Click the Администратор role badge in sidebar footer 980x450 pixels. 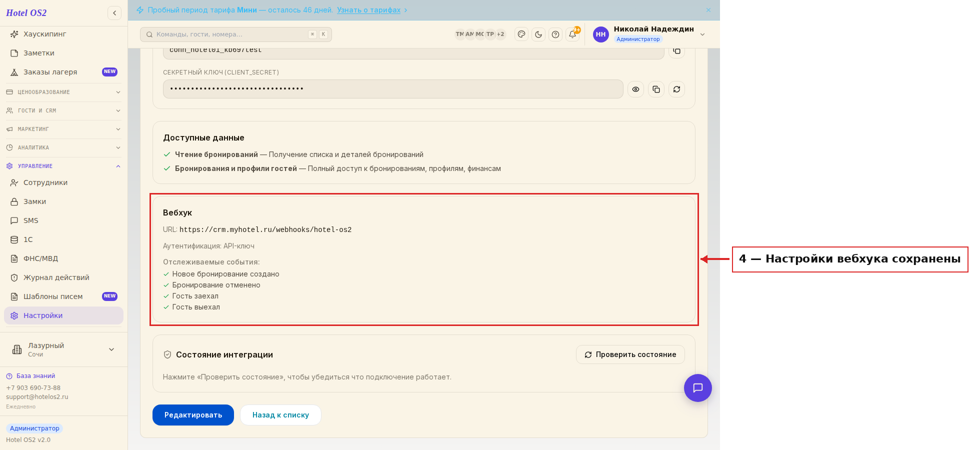(34, 428)
